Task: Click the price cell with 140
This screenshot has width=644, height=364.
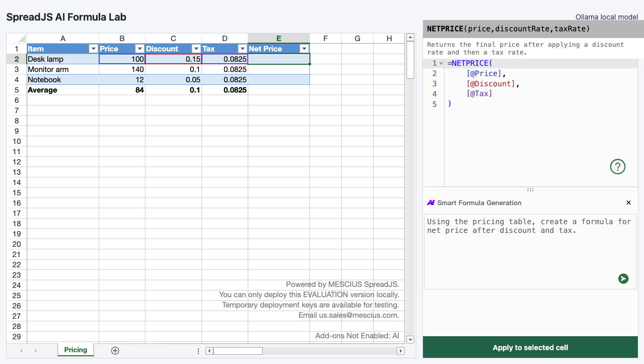Action: 122,69
